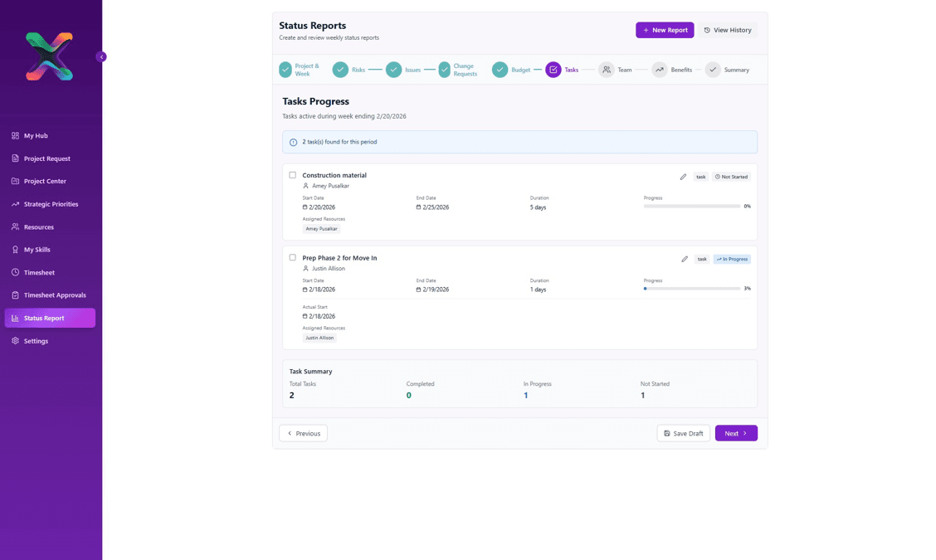Viewport: 936px width, 560px height.
Task: Select the Team step icon
Action: (606, 70)
